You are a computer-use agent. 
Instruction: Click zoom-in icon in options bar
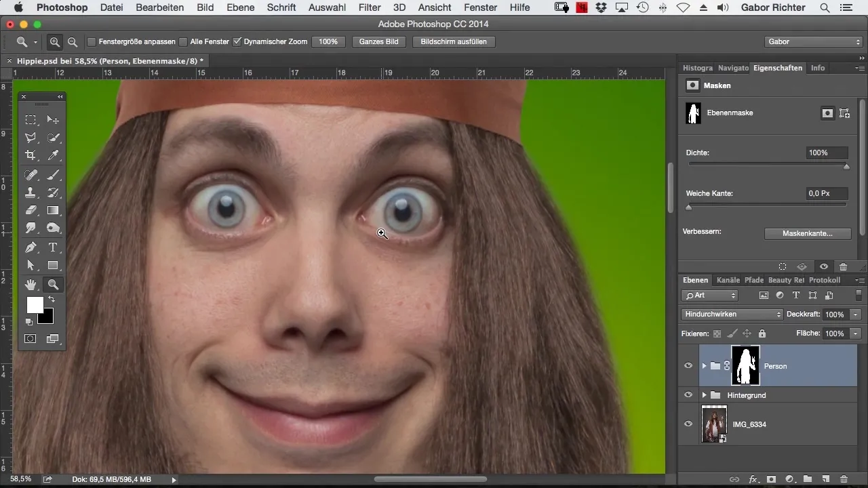pyautogui.click(x=55, y=42)
